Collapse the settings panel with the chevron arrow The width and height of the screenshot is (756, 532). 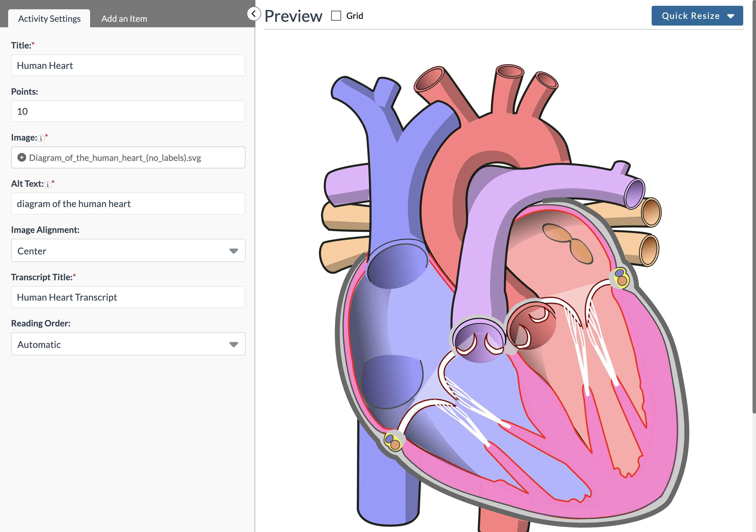(254, 14)
